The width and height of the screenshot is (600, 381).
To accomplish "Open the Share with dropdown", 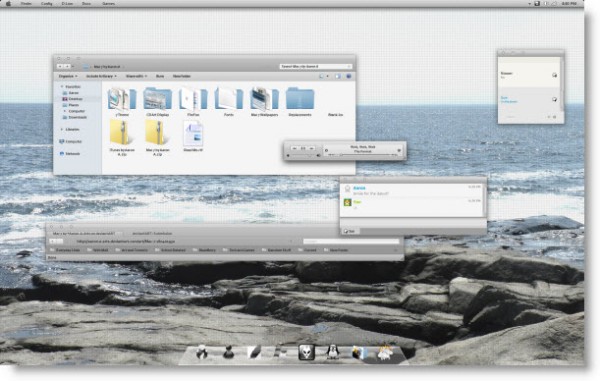I will pyautogui.click(x=136, y=76).
